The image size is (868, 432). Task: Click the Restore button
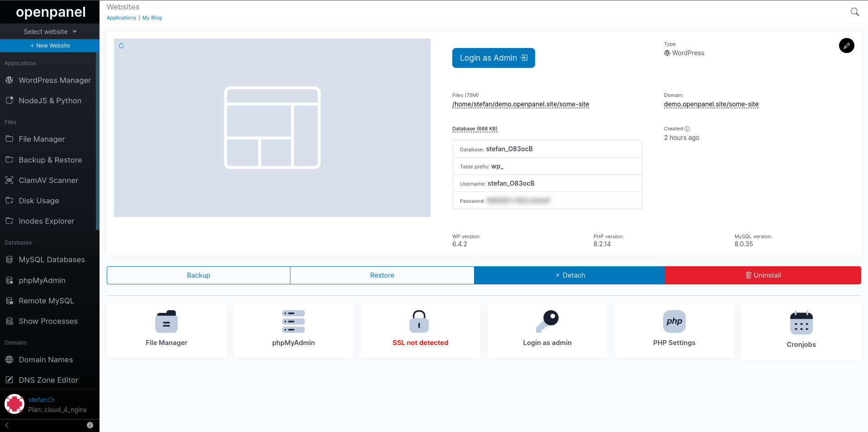[382, 275]
